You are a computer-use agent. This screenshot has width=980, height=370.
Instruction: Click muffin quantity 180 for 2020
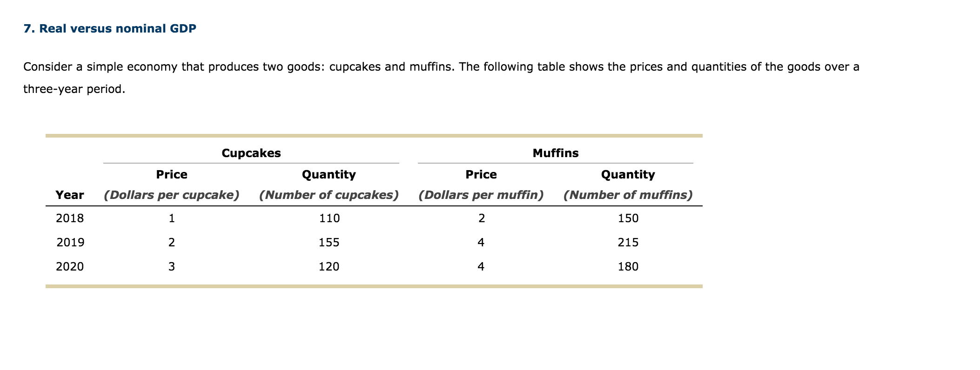click(628, 266)
